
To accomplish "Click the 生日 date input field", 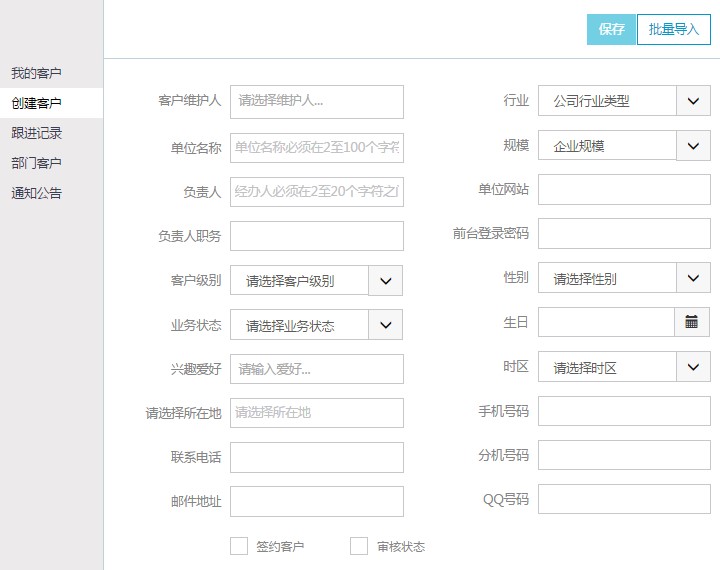I will tap(606, 322).
